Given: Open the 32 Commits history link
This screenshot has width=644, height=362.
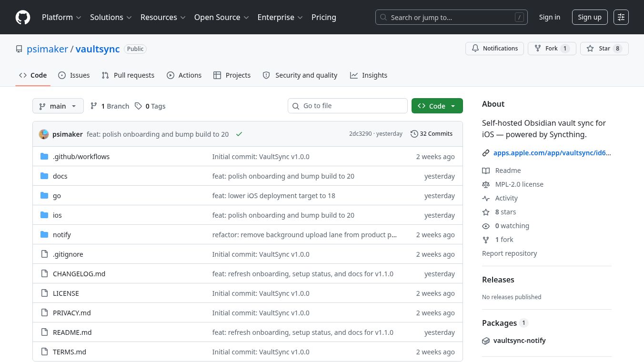Looking at the screenshot, I should 432,134.
